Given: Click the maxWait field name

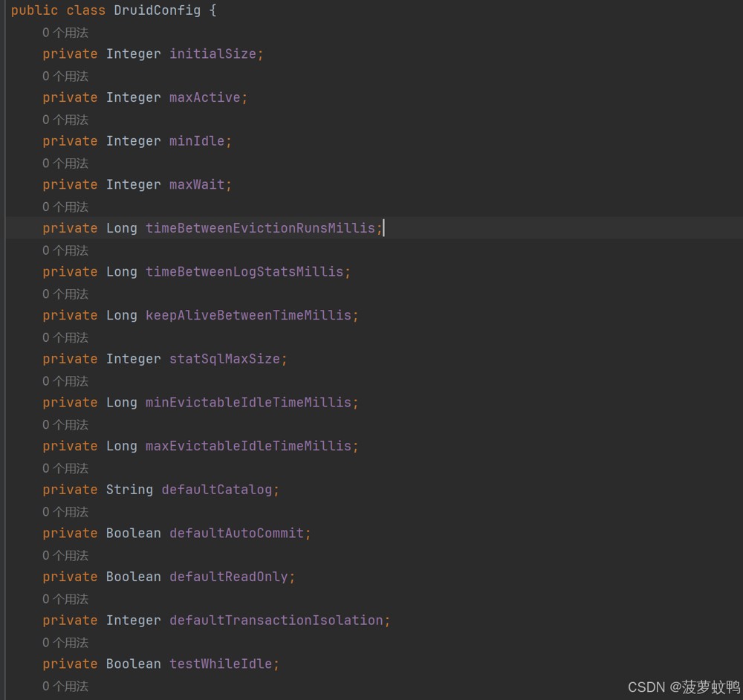Looking at the screenshot, I should tap(197, 185).
